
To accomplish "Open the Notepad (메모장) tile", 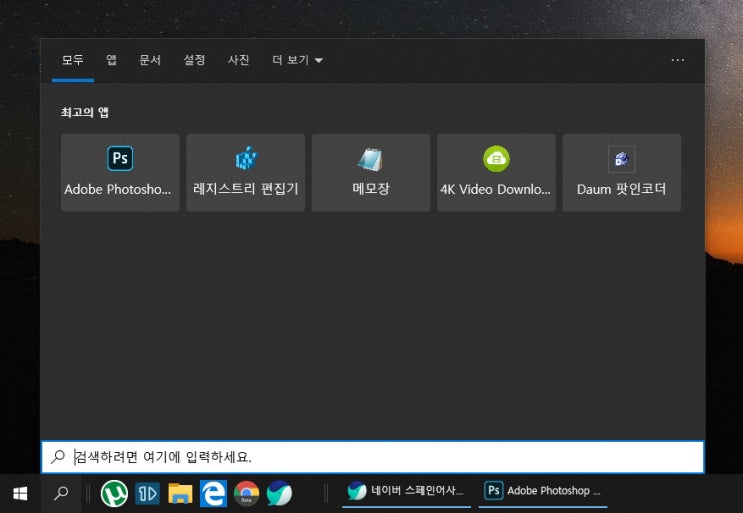I will 371,172.
